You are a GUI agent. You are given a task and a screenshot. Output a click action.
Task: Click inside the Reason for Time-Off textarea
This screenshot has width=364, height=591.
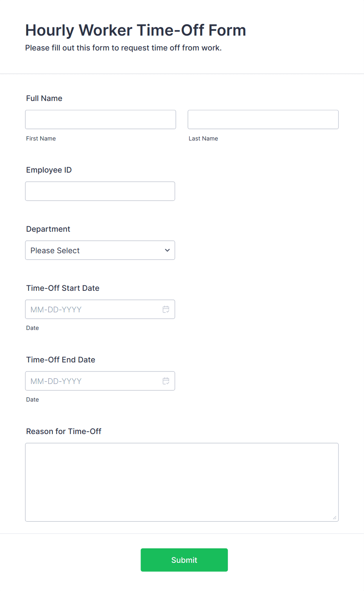(182, 481)
